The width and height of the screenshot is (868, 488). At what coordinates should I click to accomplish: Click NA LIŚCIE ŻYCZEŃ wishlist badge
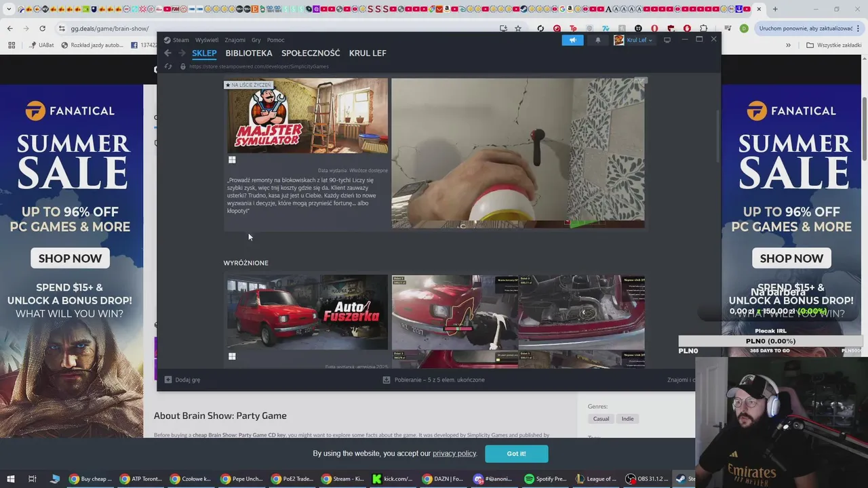coord(248,85)
